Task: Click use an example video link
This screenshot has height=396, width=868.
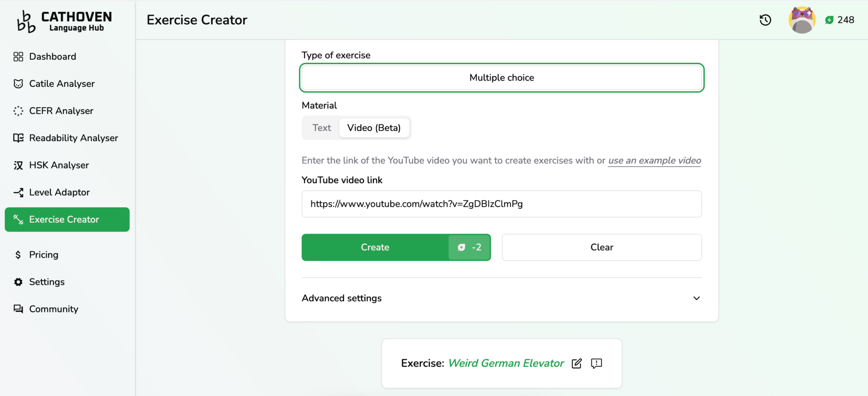Action: click(x=654, y=160)
